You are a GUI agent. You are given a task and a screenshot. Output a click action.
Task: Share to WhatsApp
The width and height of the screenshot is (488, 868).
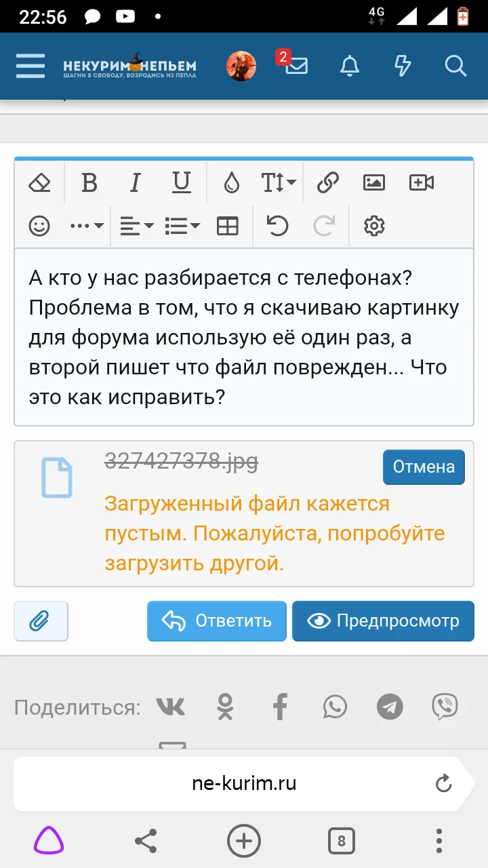click(335, 707)
